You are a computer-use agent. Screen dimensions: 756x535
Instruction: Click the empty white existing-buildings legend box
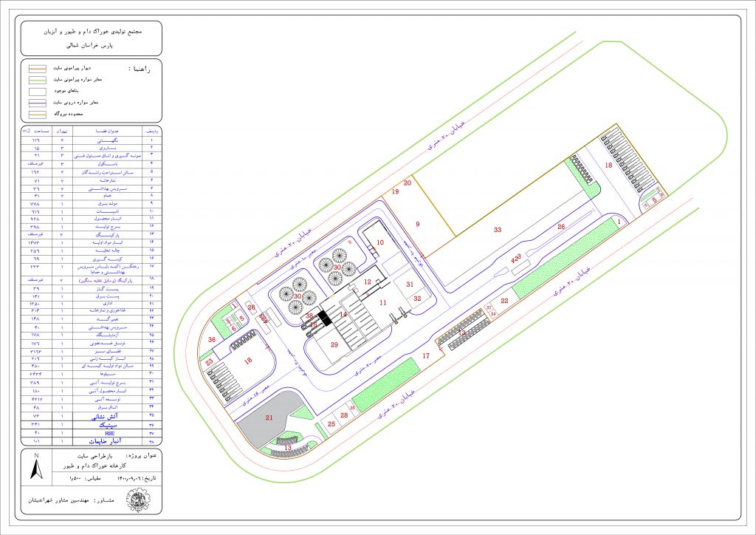[38, 90]
